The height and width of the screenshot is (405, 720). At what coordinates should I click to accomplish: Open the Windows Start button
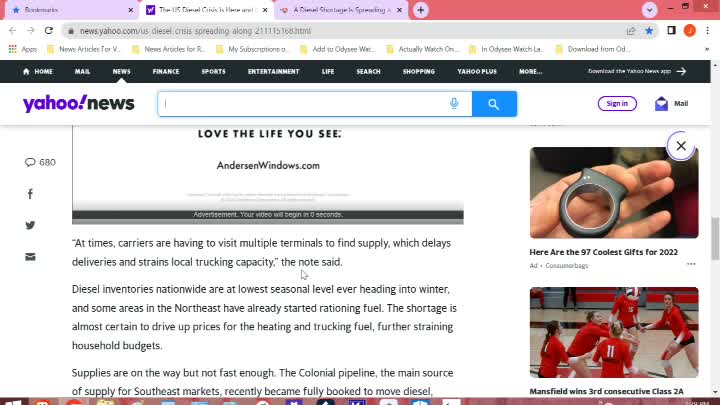[x=13, y=402]
